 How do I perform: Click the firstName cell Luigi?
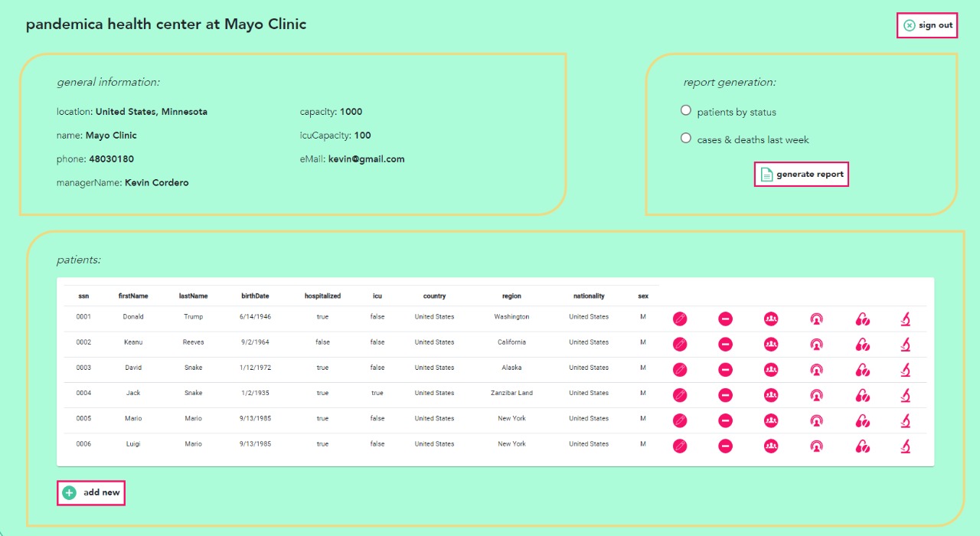[133, 443]
